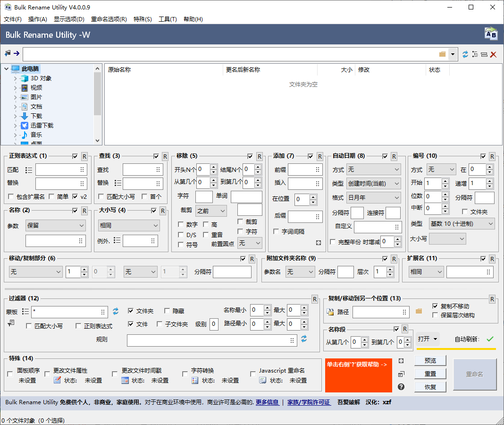Screen dimensions: 504x425
Task: Open the 自动日期 格式 dropdown showing 日月年
Action: [373, 197]
